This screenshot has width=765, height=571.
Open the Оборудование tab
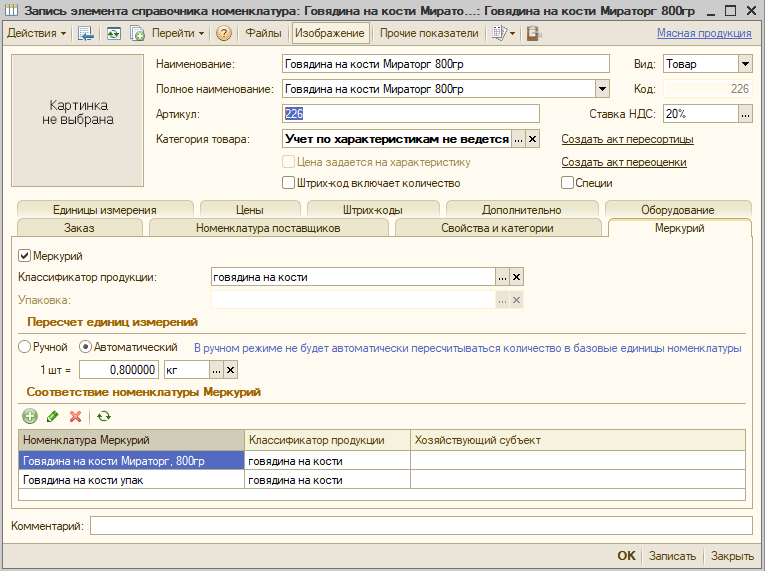(x=678, y=210)
